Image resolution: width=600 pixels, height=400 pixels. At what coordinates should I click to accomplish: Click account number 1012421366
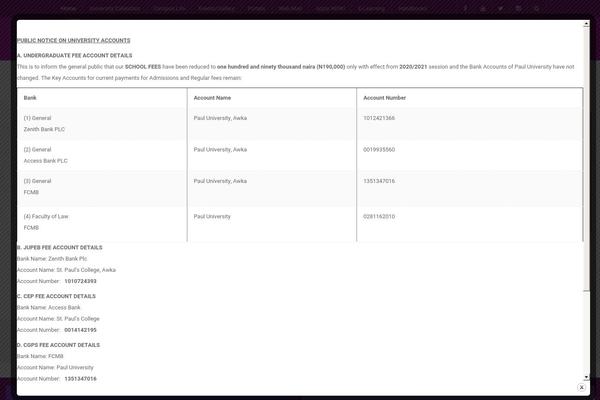(379, 118)
